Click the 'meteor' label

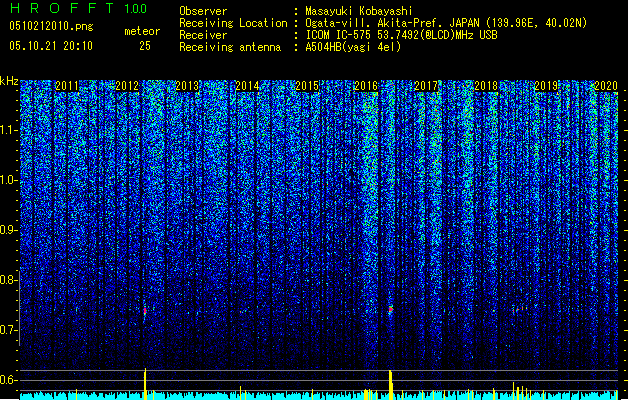tap(142, 31)
